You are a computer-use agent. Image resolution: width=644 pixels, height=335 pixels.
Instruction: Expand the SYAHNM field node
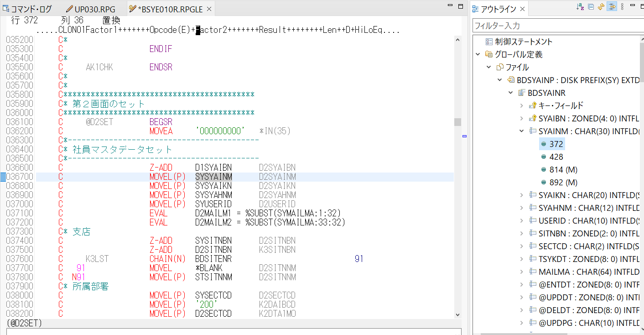(x=521, y=208)
